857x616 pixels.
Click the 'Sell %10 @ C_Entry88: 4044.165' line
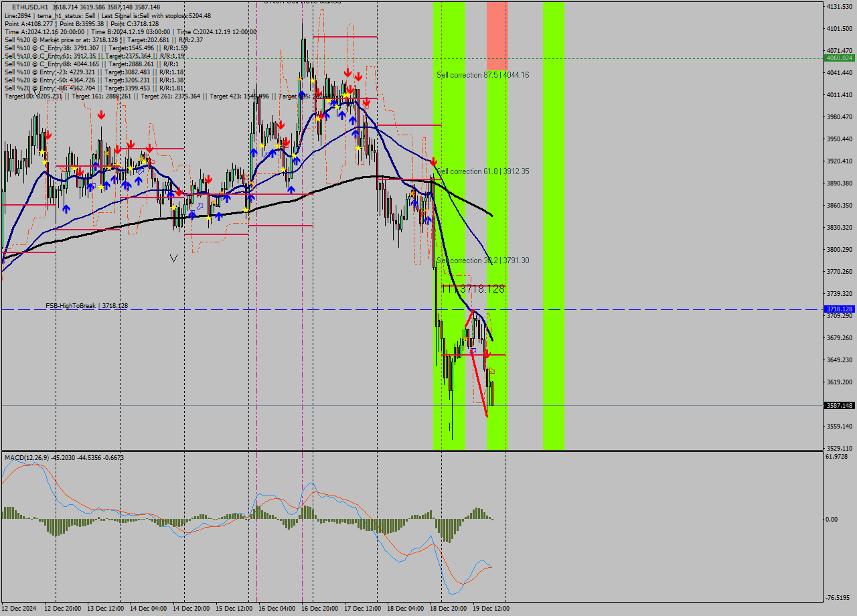click(92, 64)
